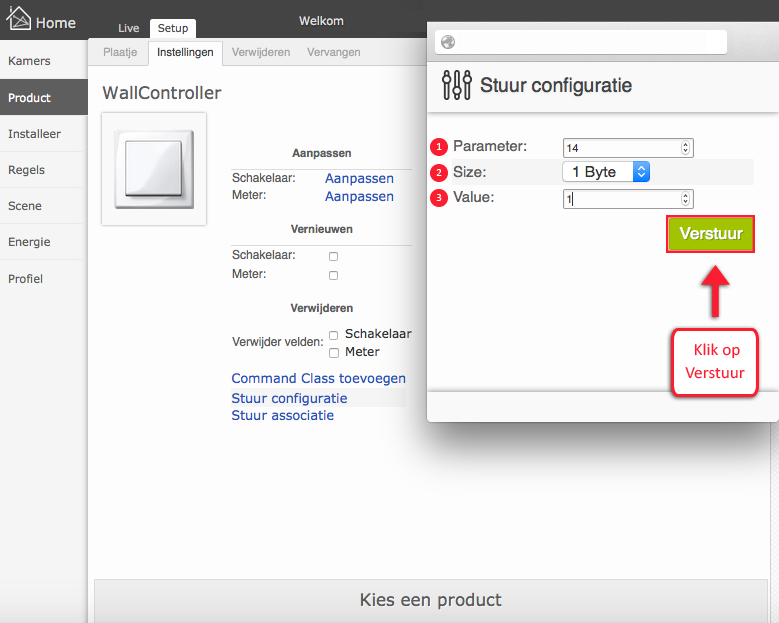Click the Parameter field stepper arrows
779x623 pixels.
point(685,148)
